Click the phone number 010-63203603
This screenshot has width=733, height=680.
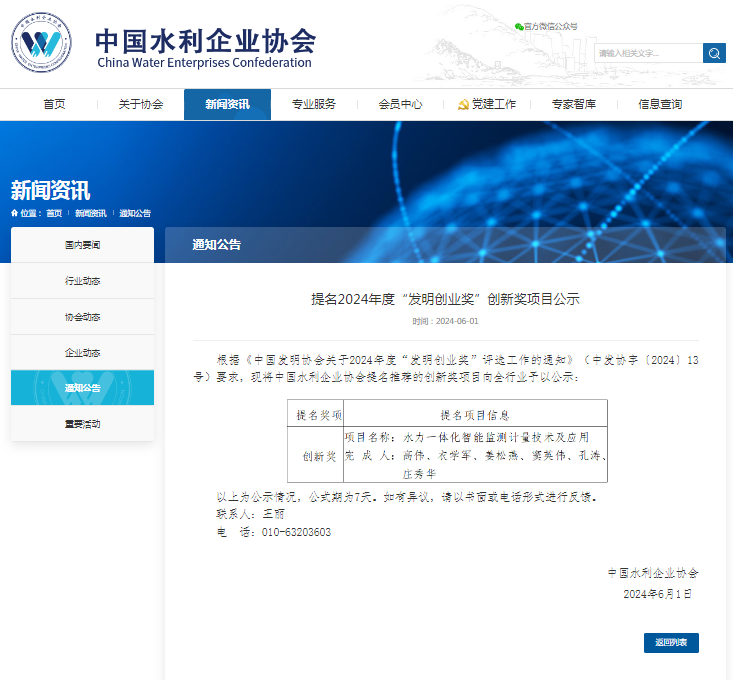296,532
